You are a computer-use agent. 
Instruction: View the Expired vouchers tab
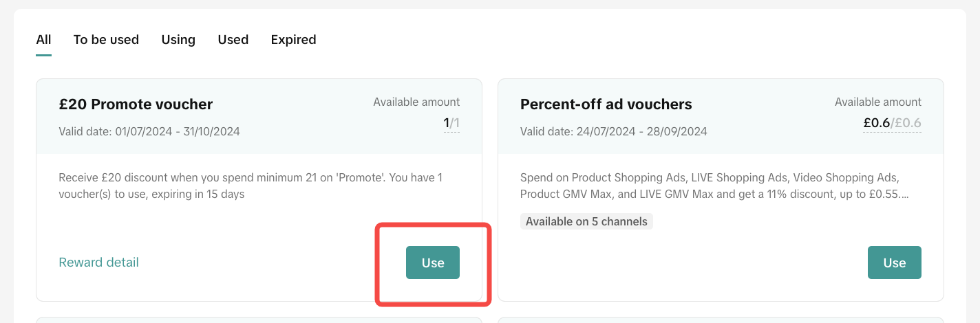293,40
